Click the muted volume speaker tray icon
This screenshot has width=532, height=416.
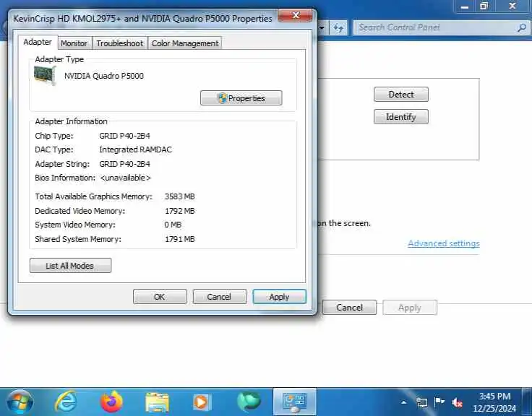click(457, 403)
